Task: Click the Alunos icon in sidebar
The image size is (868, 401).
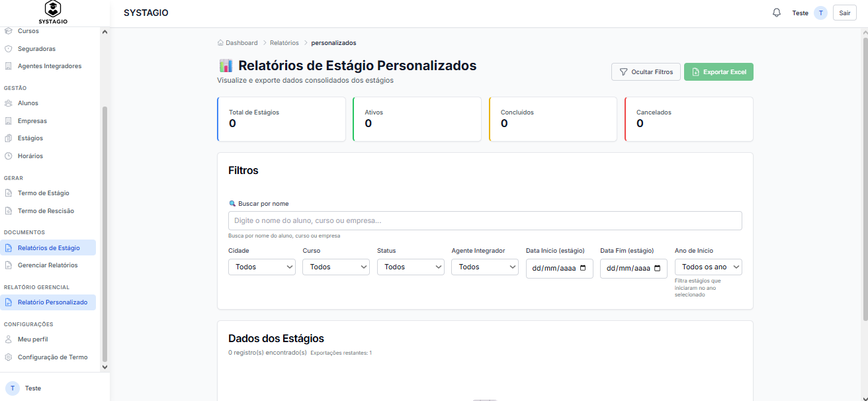Action: tap(9, 103)
